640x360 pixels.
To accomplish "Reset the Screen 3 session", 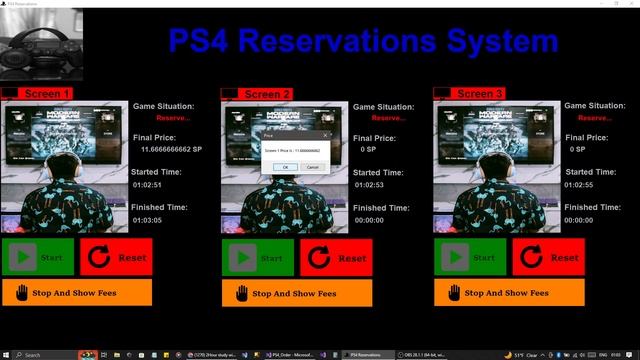I will coord(549,257).
